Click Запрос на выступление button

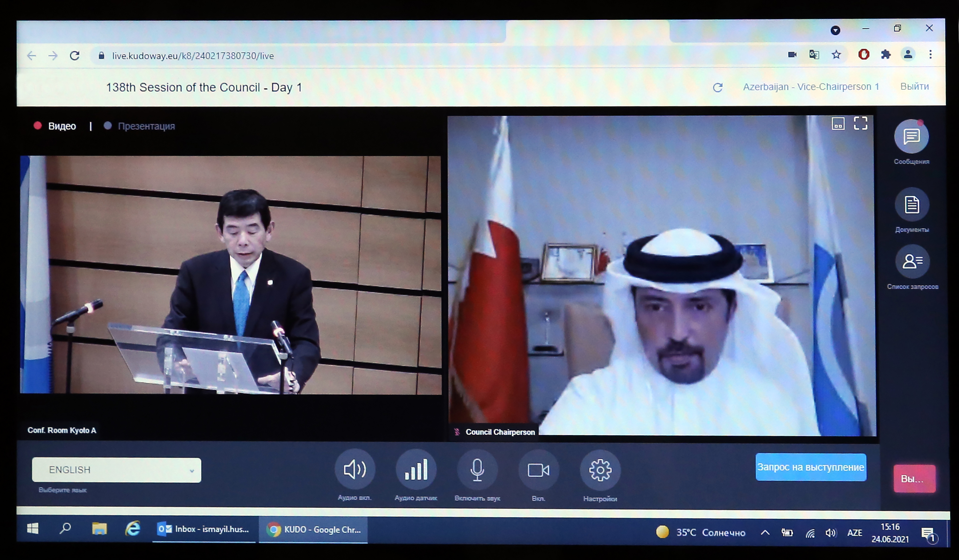point(811,467)
